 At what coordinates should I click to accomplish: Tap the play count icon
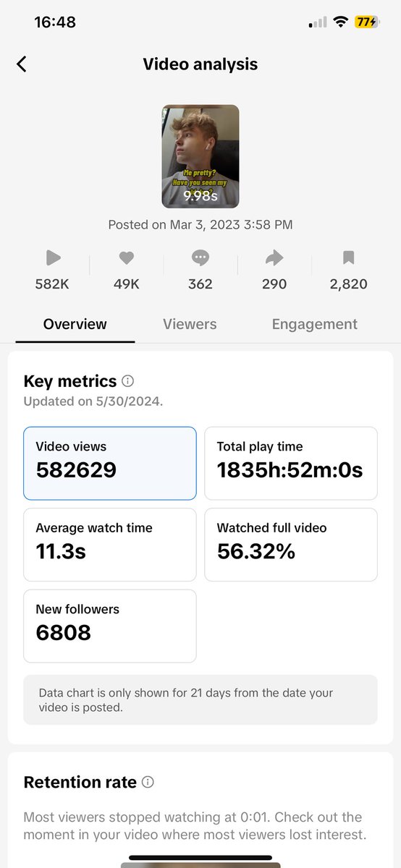click(x=53, y=258)
